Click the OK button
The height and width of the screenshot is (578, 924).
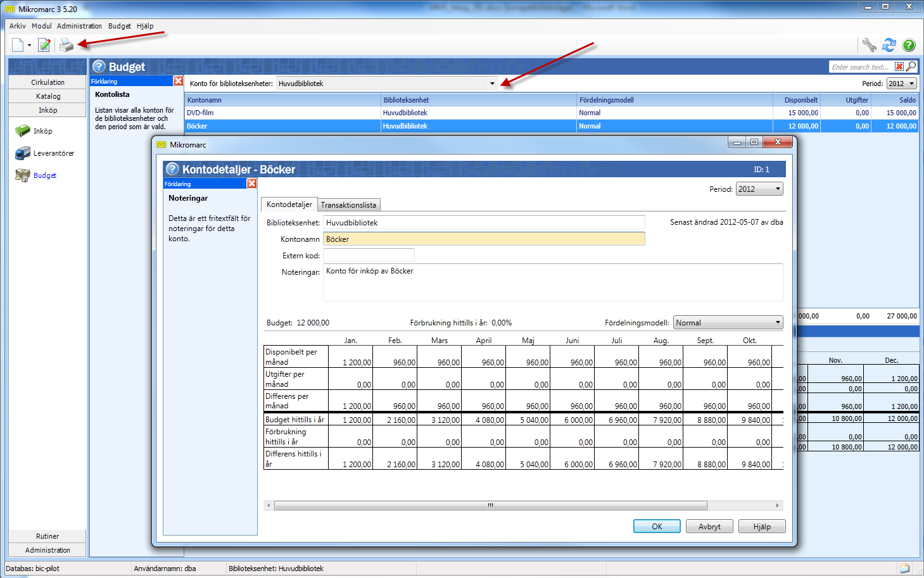(657, 526)
